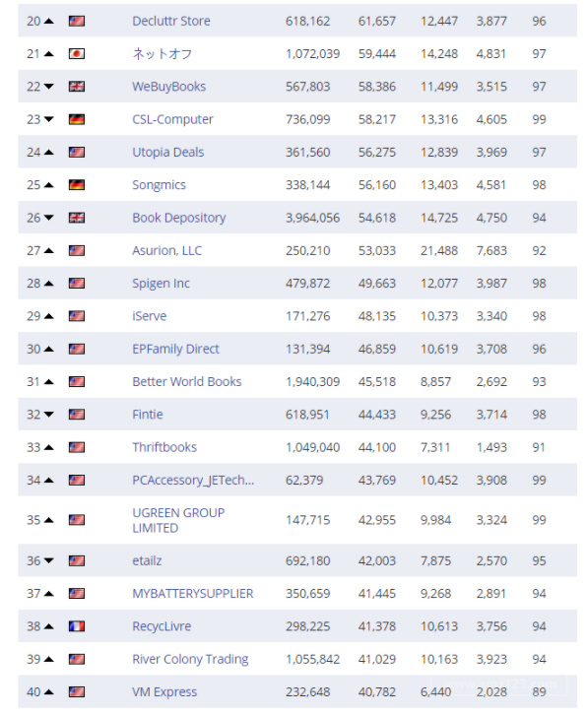Open the Asurion, LLC link
Image resolution: width=588 pixels, height=716 pixels.
click(x=167, y=251)
